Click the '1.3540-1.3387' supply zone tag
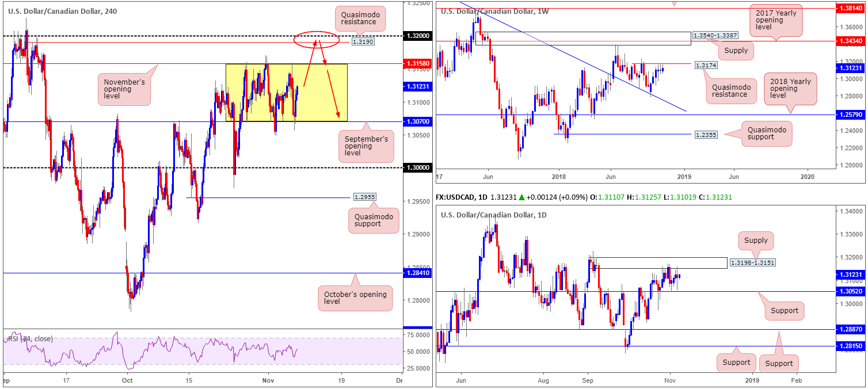The height and width of the screenshot is (389, 868). pos(716,36)
